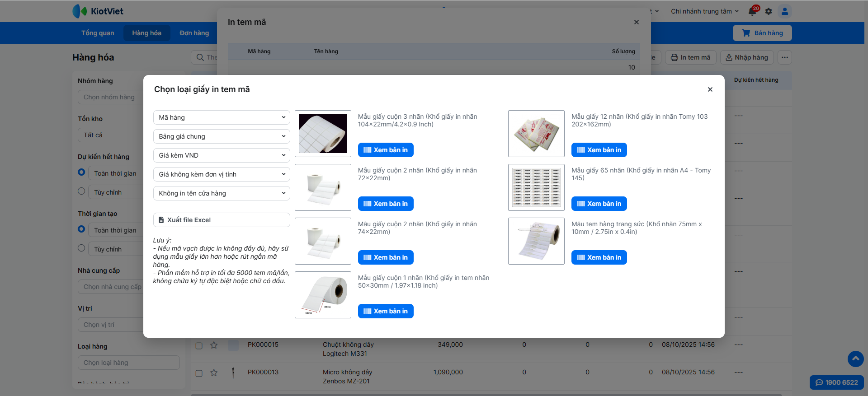Close the In tem mã dialog
Viewport: 868px width, 396px height.
[637, 22]
